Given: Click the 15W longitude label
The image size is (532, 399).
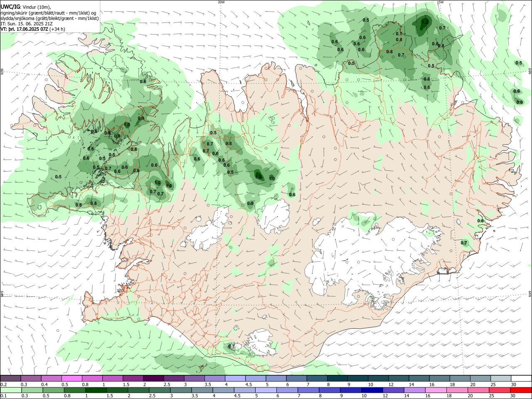Looking at the screenshot, I should click(440, 2).
